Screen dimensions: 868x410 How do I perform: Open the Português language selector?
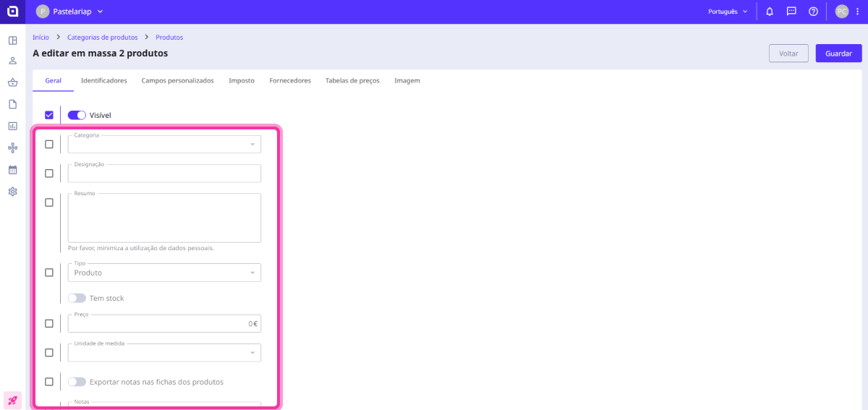click(728, 12)
